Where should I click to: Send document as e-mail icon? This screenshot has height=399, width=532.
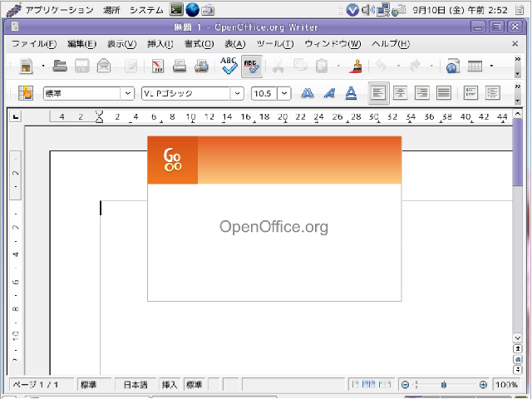(104, 66)
